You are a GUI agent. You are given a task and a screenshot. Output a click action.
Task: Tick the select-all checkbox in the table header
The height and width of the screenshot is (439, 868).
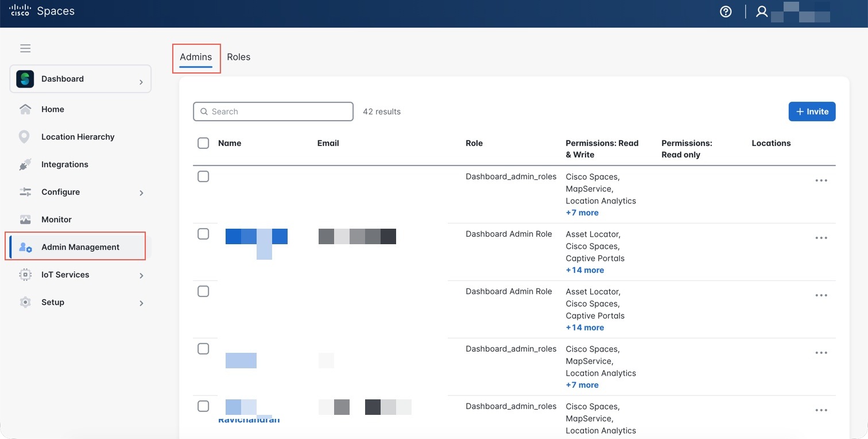point(203,143)
